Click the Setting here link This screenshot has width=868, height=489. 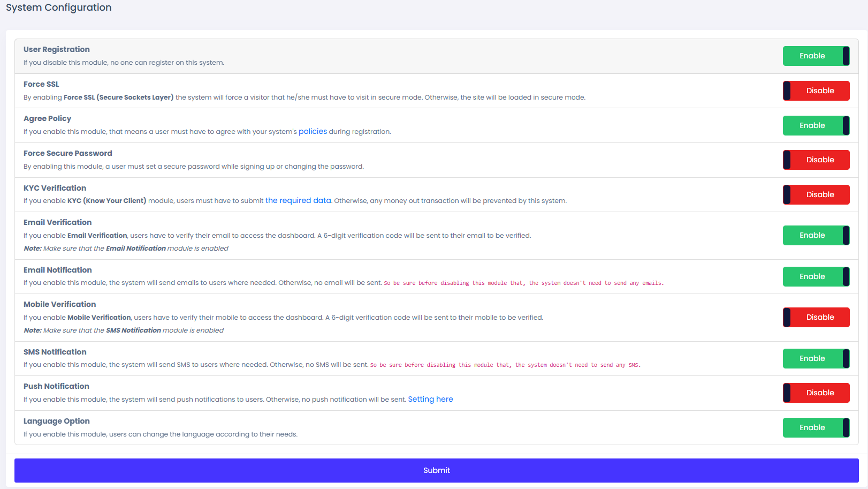tap(430, 400)
